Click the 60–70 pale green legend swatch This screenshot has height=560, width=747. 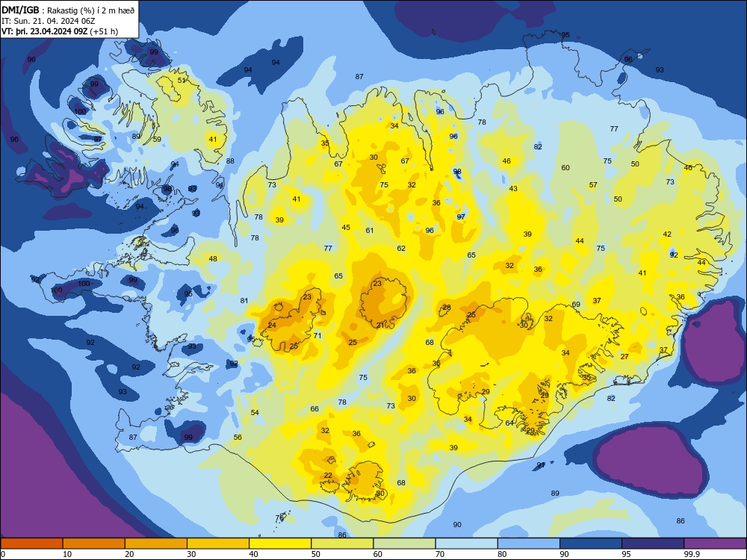pyautogui.click(x=404, y=544)
